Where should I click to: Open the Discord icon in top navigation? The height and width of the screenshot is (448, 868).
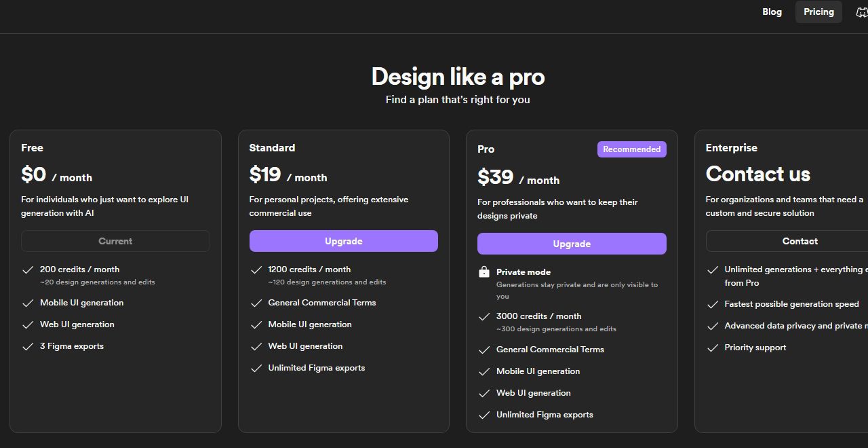point(862,12)
